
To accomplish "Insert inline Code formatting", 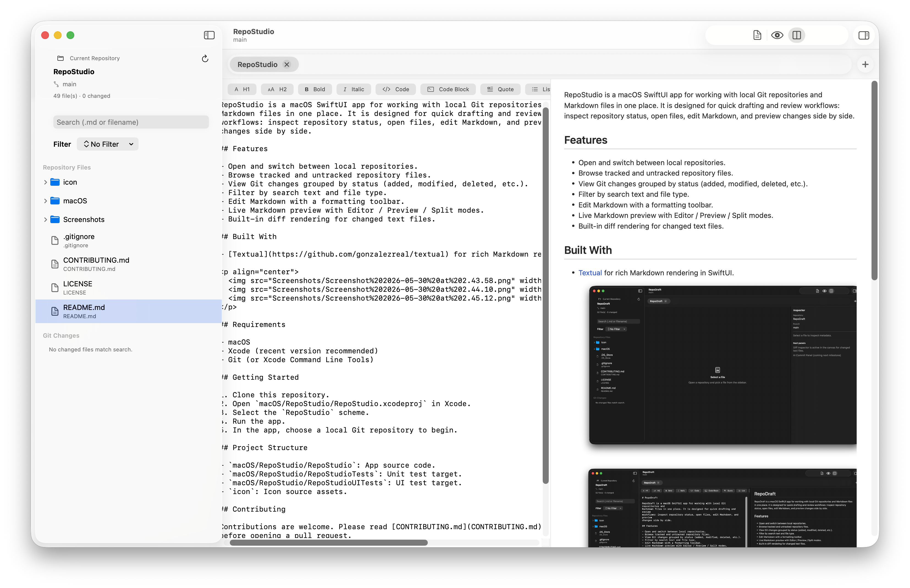I will pos(395,89).
